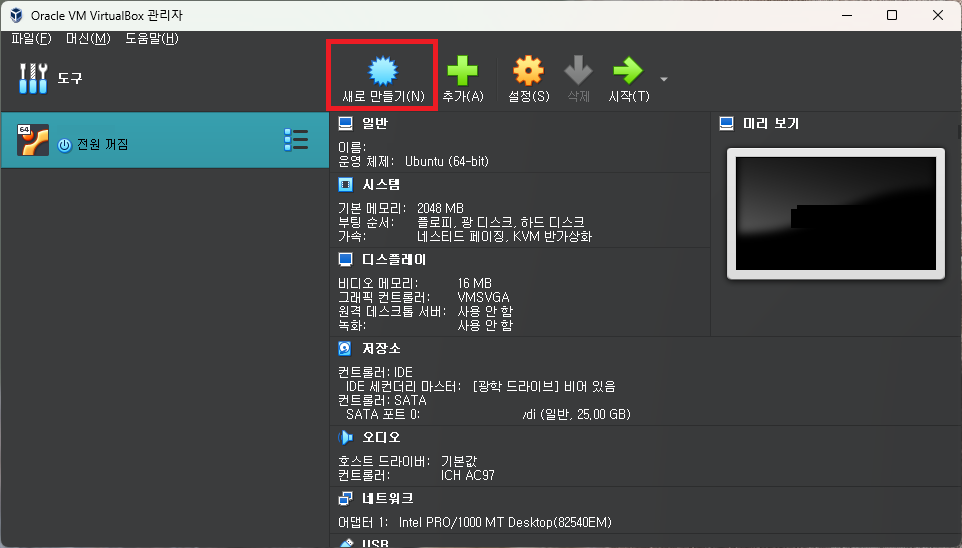Open Settings (설정) via the gear icon
The image size is (962, 548).
528,71
